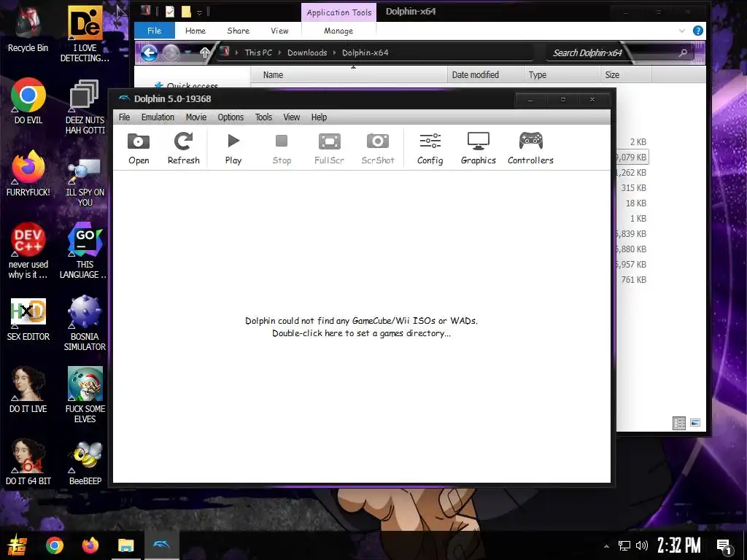The image size is (747, 560).
Task: Click the Open toolbar icon in Dolphin
Action: pyautogui.click(x=139, y=149)
